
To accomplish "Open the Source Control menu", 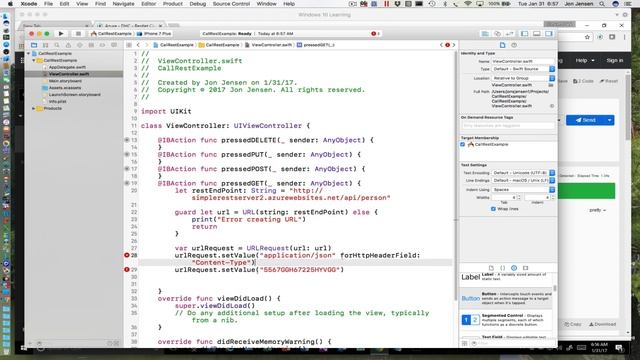I will pos(231,4).
